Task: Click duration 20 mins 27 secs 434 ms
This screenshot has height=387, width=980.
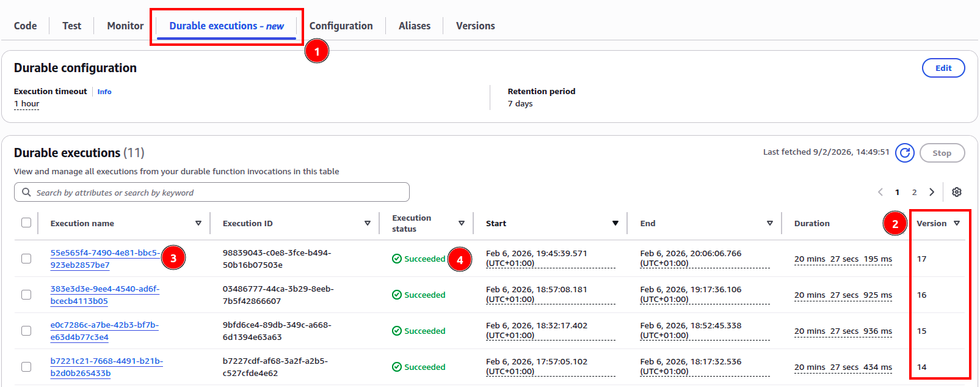Action: 843,367
